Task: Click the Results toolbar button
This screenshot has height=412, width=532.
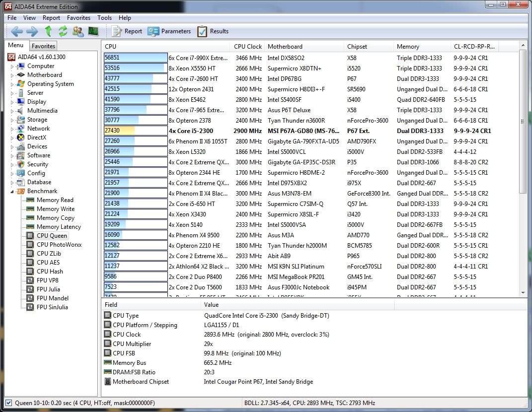Action: coord(213,31)
